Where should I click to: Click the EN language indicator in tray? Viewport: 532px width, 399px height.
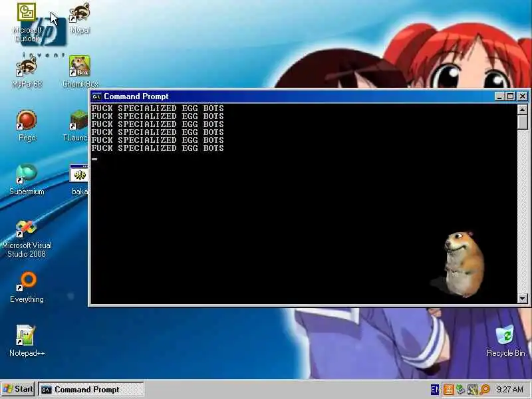click(x=435, y=389)
